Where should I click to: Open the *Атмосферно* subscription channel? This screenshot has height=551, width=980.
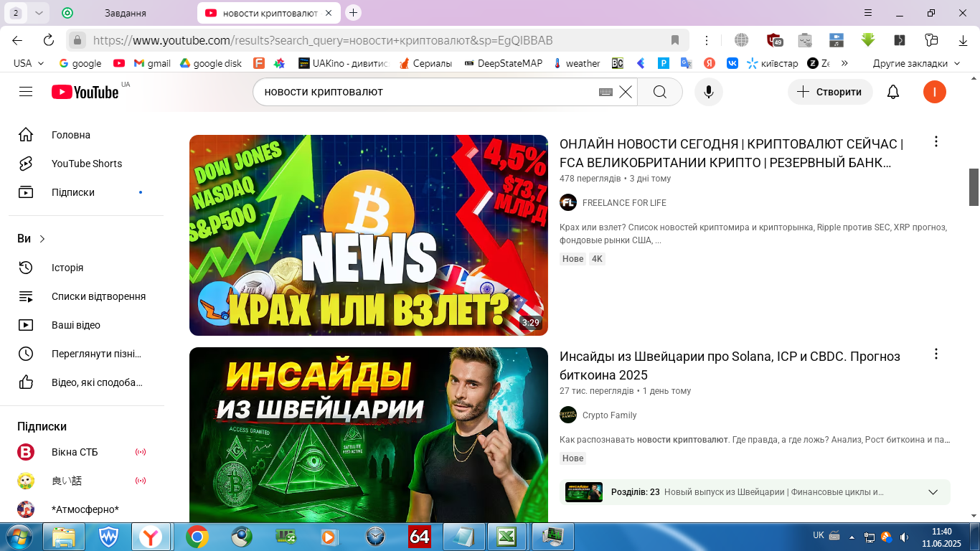86,509
